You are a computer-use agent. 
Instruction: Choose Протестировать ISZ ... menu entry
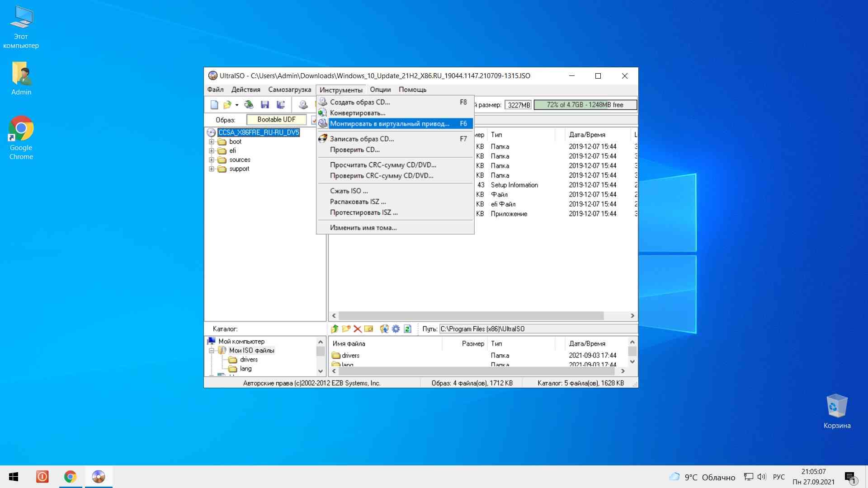pos(395,212)
